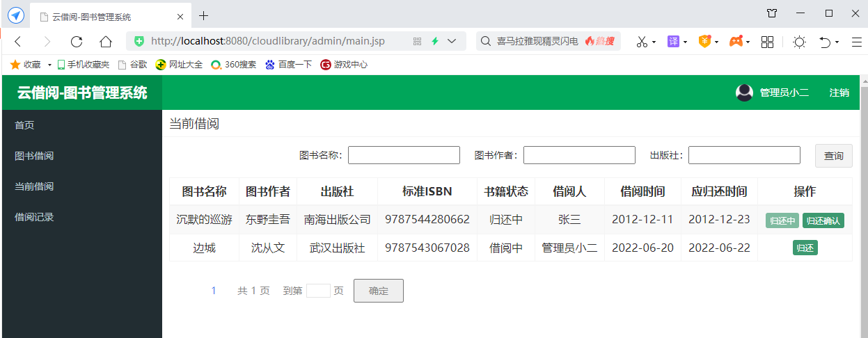The height and width of the screenshot is (338, 868).
Task: Click ISBN cell 9787544280662
Action: tap(427, 220)
